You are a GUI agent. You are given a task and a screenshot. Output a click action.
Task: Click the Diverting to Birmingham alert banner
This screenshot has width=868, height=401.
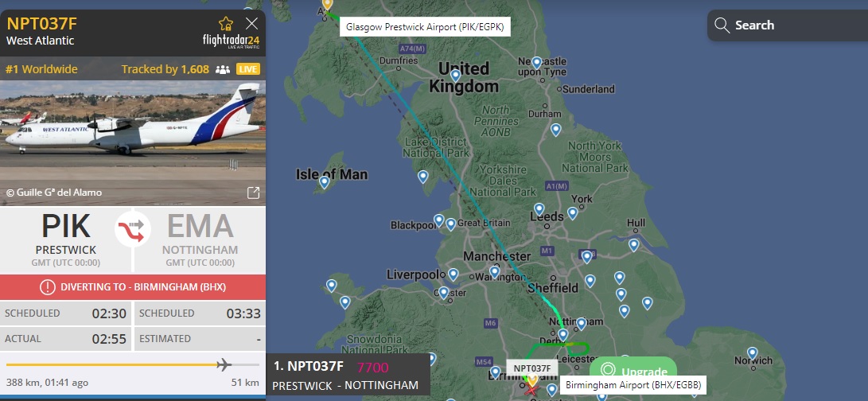pos(133,287)
